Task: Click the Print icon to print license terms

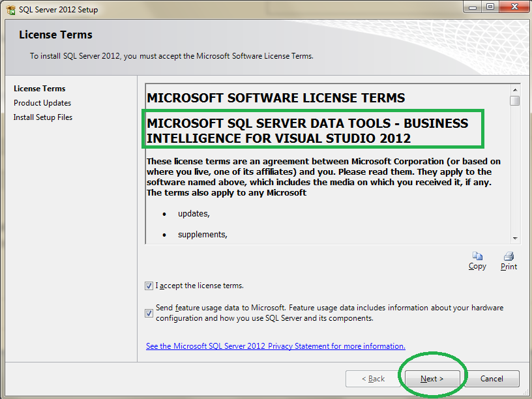Action: point(508,258)
